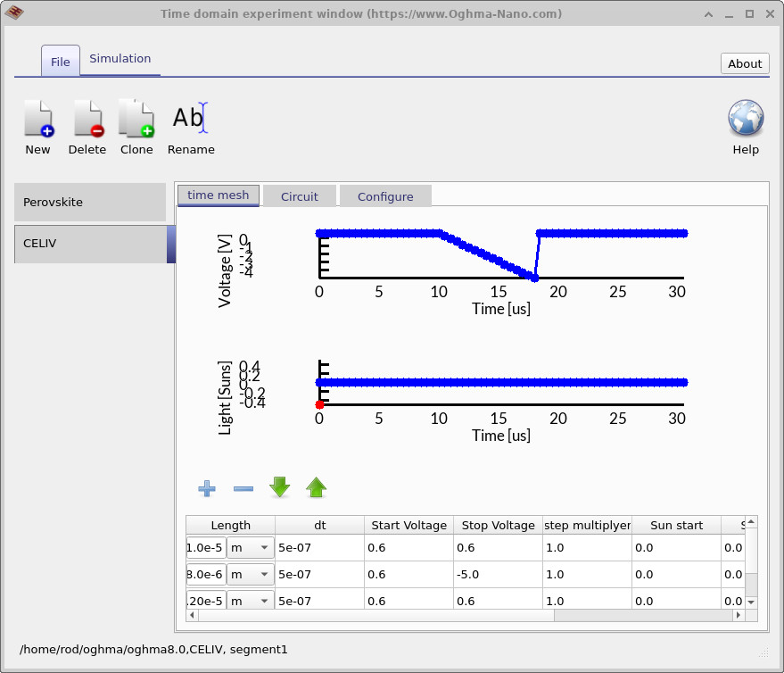Edit the Stop Voltage value of -5.0
Viewport: 784px width, 673px height.
point(495,574)
